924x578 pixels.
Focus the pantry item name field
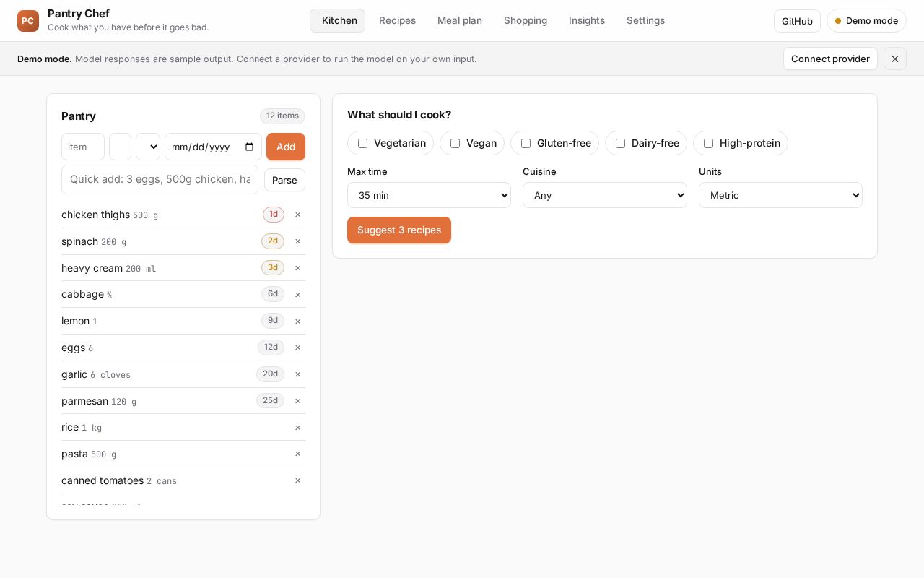point(83,147)
